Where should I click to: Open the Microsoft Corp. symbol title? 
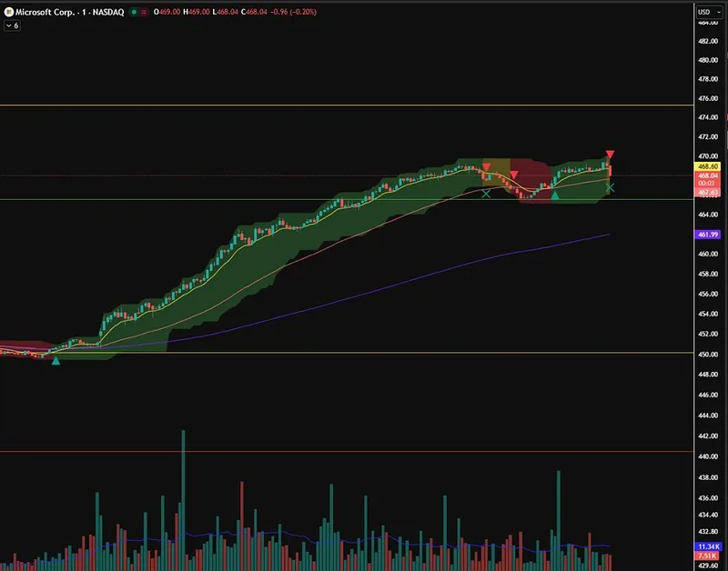70,12
